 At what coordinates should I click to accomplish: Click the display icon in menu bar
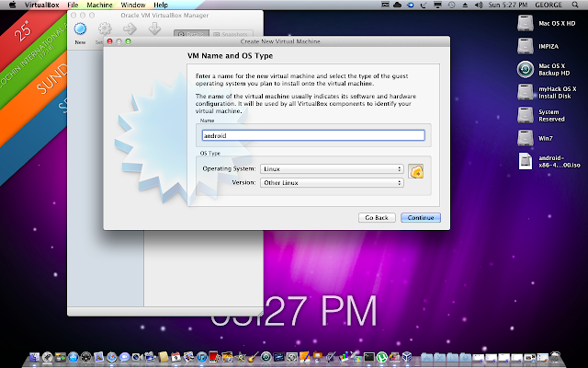[x=437, y=5]
